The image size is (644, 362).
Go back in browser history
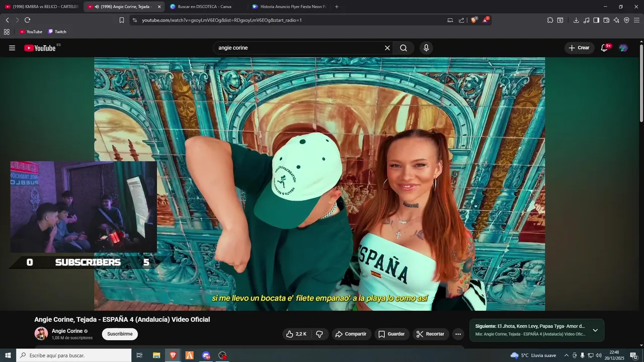[7, 20]
